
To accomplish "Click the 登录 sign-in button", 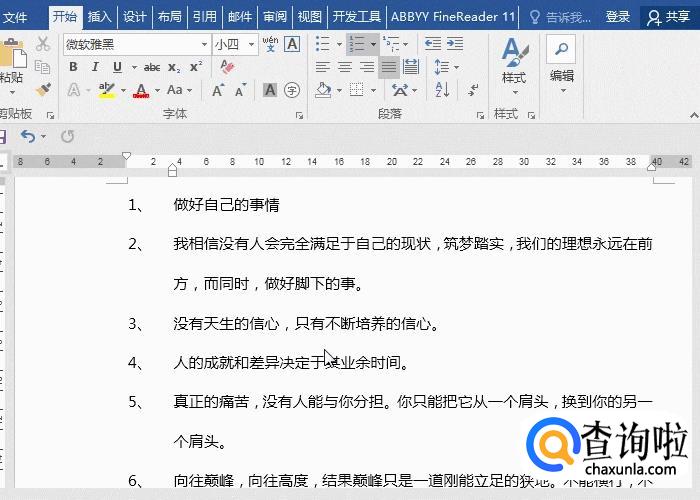I will click(618, 16).
